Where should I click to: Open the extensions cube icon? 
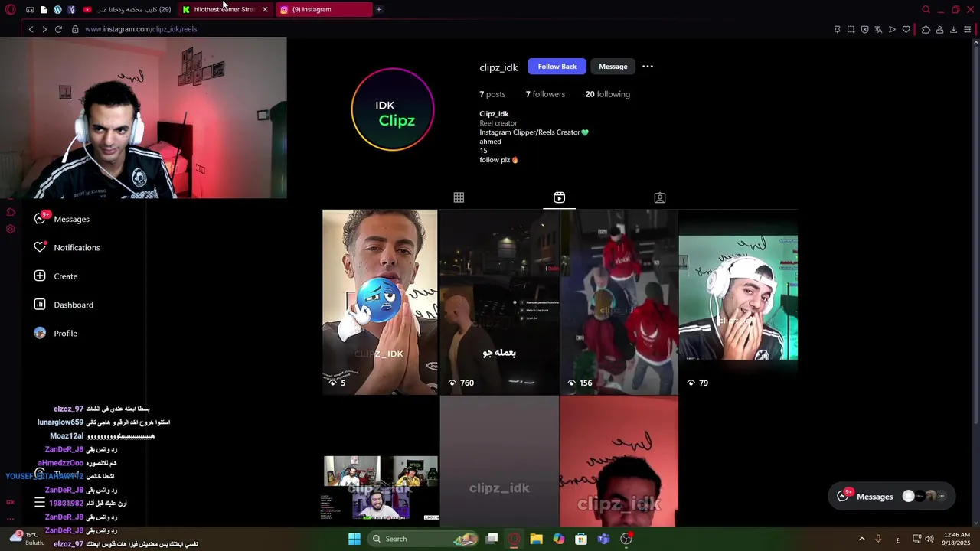click(926, 29)
